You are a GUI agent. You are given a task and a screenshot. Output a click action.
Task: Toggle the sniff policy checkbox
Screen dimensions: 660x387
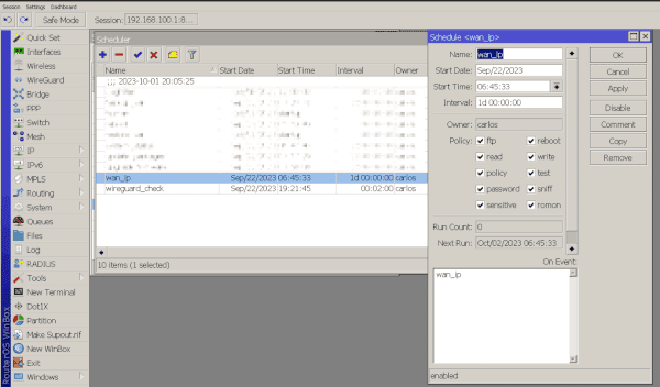(x=531, y=189)
